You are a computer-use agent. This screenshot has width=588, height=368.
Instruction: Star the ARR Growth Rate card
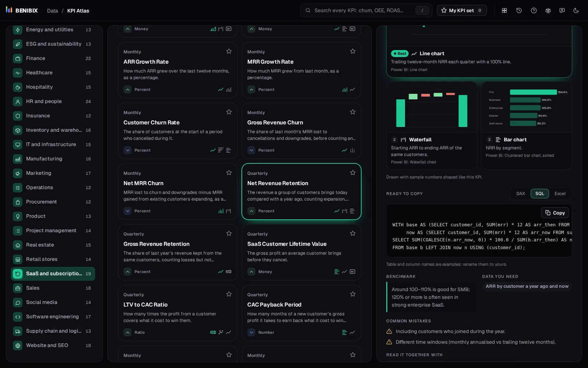pos(229,51)
